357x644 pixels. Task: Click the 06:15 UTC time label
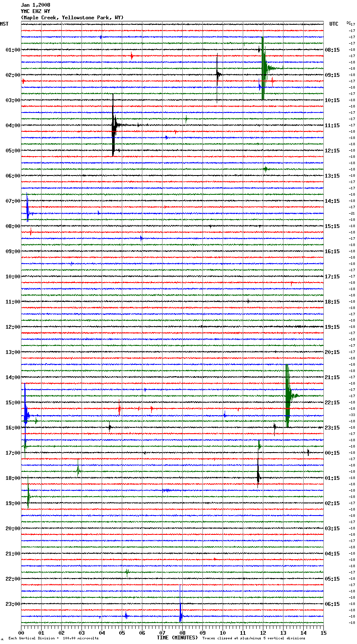(332, 604)
